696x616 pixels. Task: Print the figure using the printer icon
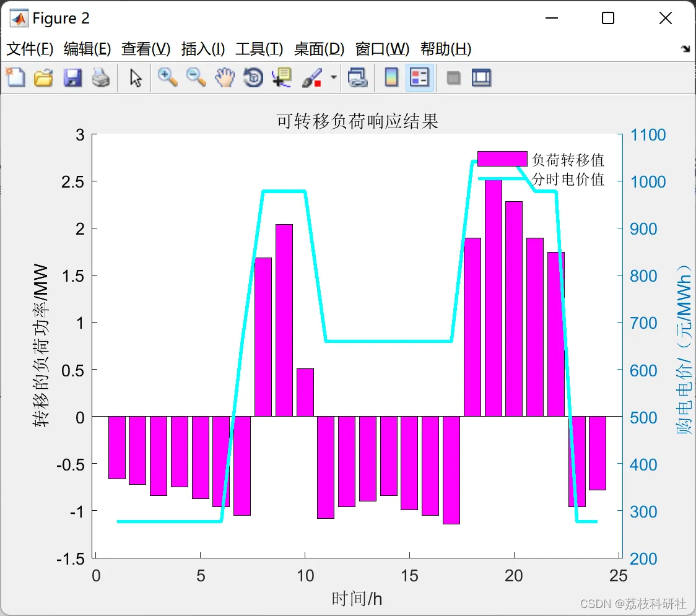tap(101, 77)
